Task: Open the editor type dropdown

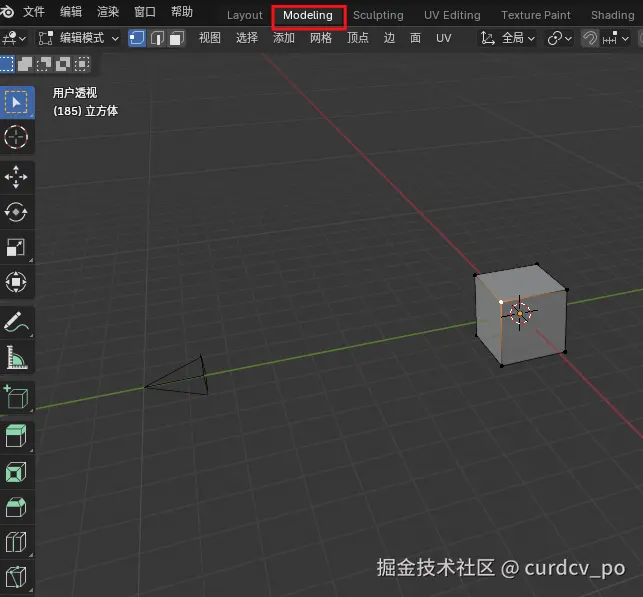Action: [x=14, y=39]
